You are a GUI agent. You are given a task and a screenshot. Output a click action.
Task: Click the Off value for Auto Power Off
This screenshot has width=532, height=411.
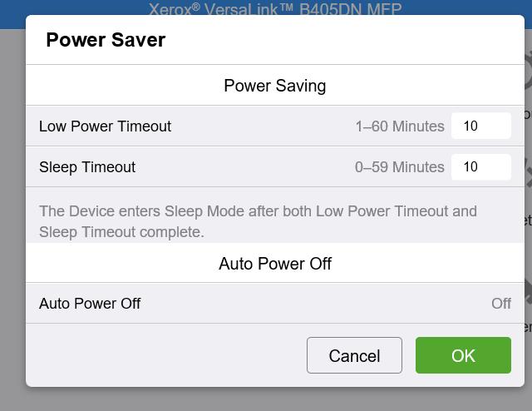pyautogui.click(x=501, y=304)
